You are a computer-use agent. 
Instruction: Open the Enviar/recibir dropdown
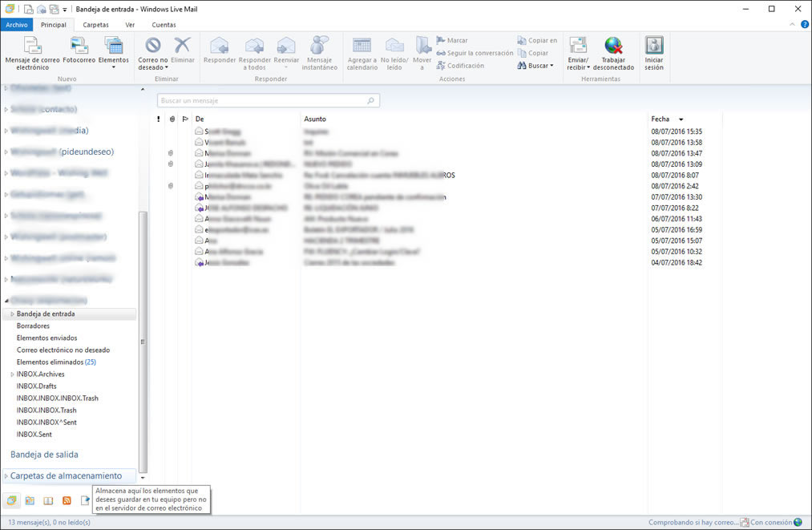(578, 54)
